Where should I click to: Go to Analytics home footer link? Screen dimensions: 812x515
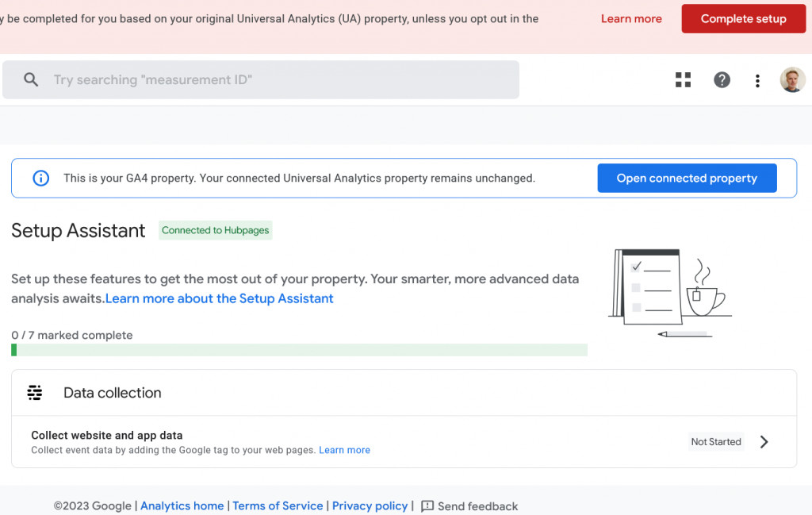tap(182, 506)
